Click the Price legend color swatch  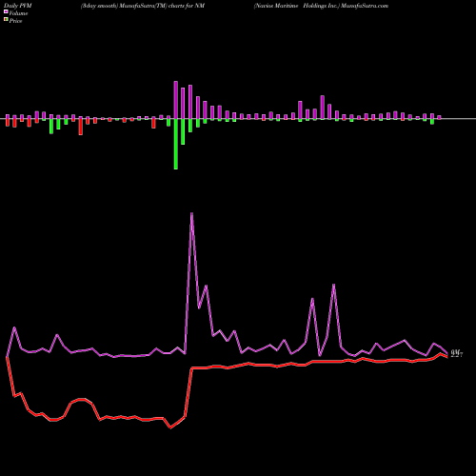(x=6, y=20)
